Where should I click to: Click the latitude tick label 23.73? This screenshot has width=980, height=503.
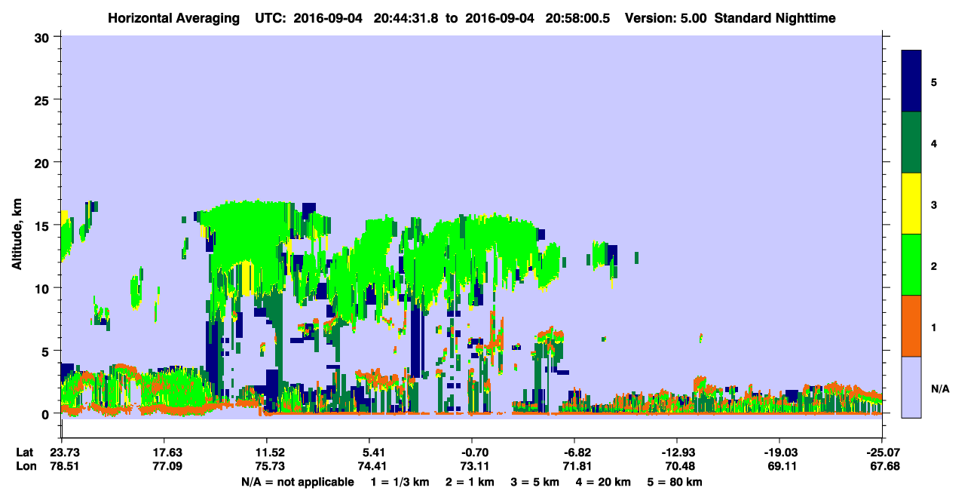click(x=61, y=453)
